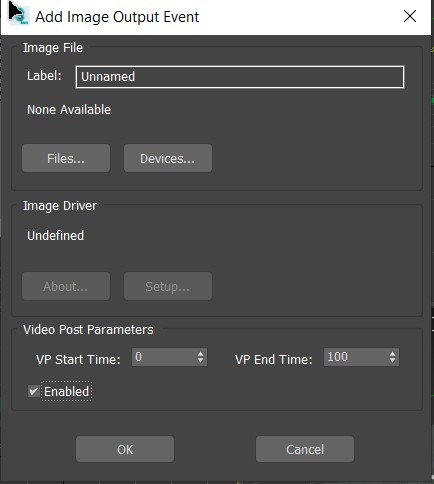
Task: Decrease VP Start Time with the down arrow
Action: (x=200, y=361)
